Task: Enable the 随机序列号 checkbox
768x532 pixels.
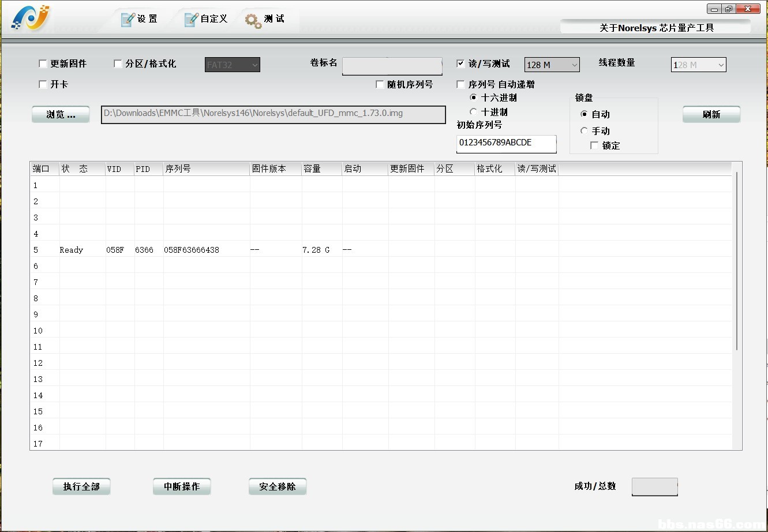Action: pyautogui.click(x=380, y=84)
